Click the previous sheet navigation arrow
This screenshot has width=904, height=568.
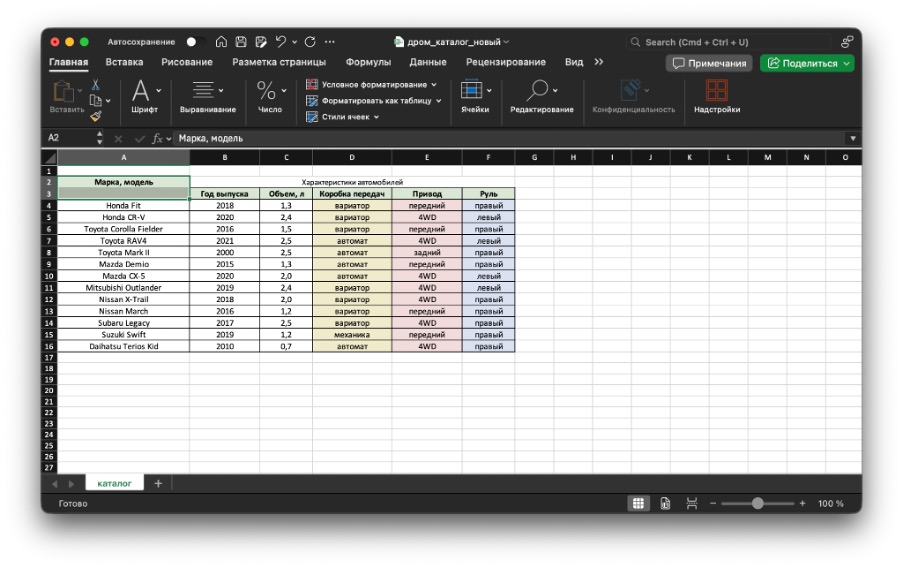coord(55,484)
